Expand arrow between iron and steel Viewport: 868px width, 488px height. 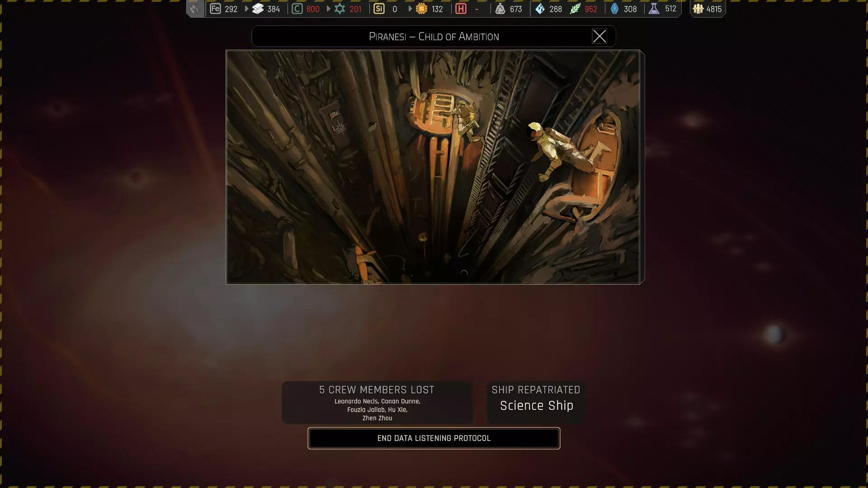click(x=247, y=9)
